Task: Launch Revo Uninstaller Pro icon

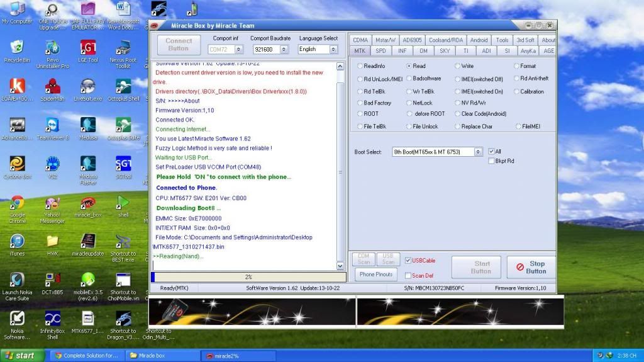Action: tap(53, 54)
